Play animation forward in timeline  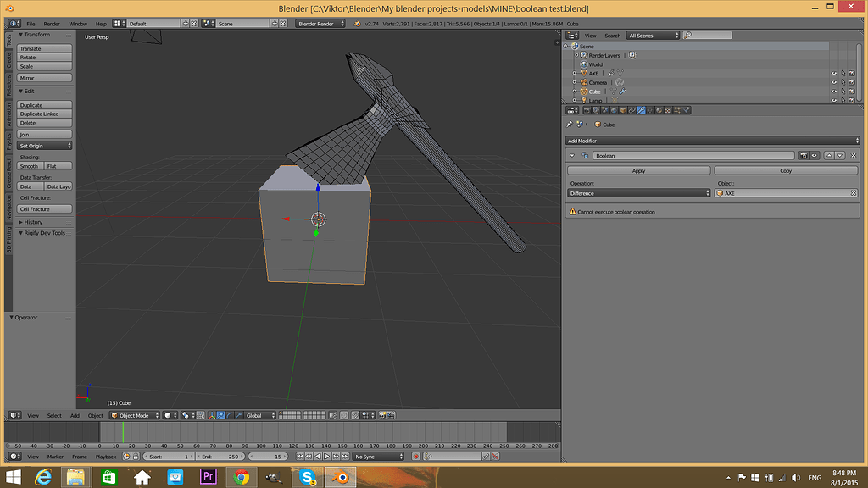coord(326,457)
